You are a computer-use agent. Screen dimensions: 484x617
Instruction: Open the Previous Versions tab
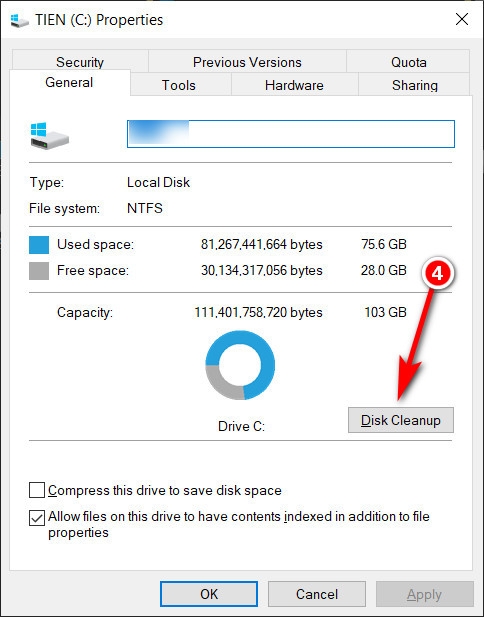(x=247, y=62)
